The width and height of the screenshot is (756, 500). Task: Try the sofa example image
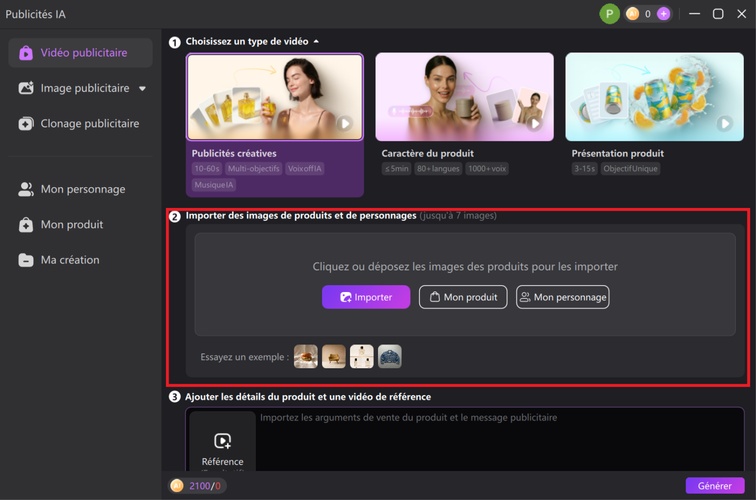(x=334, y=357)
